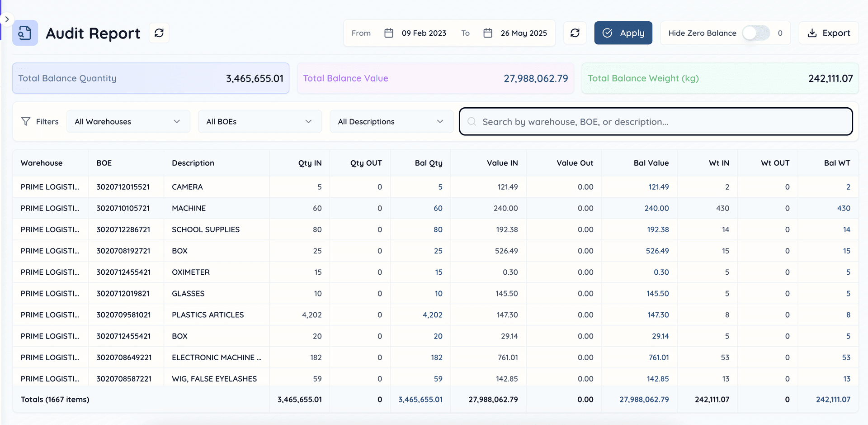The image size is (868, 425).
Task: Click the Audit Report document search icon
Action: [x=25, y=33]
